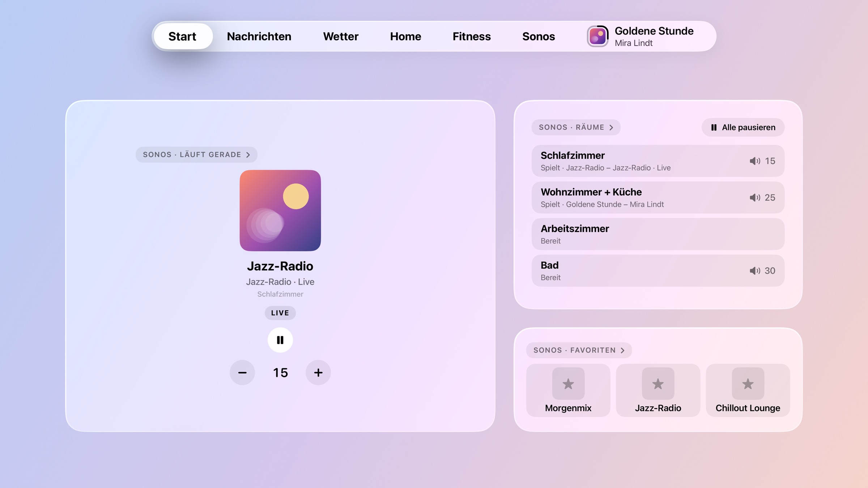Open the Fitness tab
Image resolution: width=868 pixels, height=488 pixels.
point(472,36)
